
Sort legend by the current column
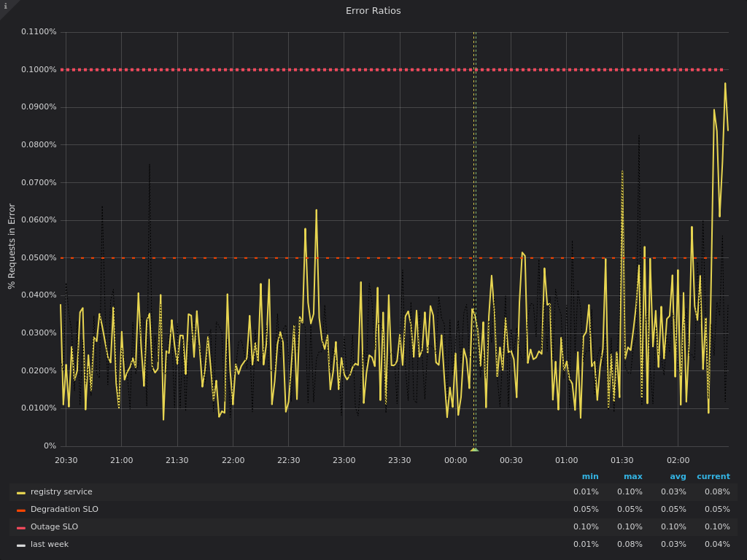pos(713,477)
